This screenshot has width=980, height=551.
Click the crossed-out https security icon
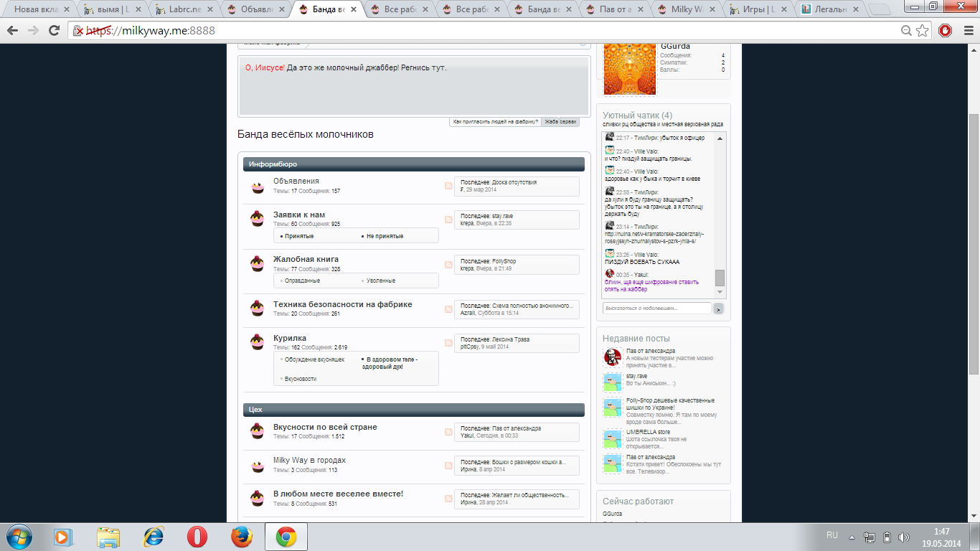click(79, 31)
